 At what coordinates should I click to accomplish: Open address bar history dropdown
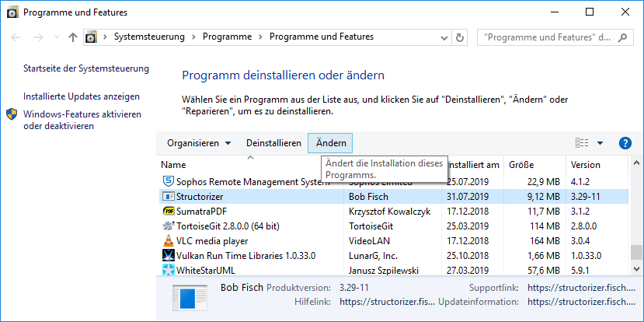[x=444, y=37]
